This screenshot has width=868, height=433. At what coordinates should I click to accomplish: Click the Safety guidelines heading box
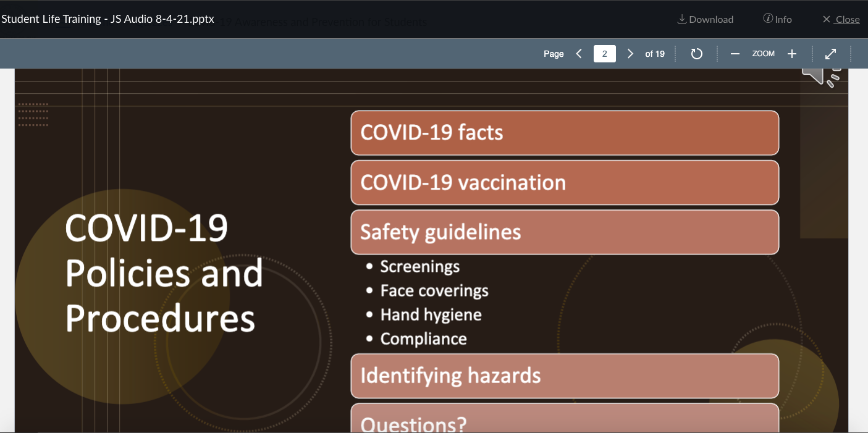point(564,232)
